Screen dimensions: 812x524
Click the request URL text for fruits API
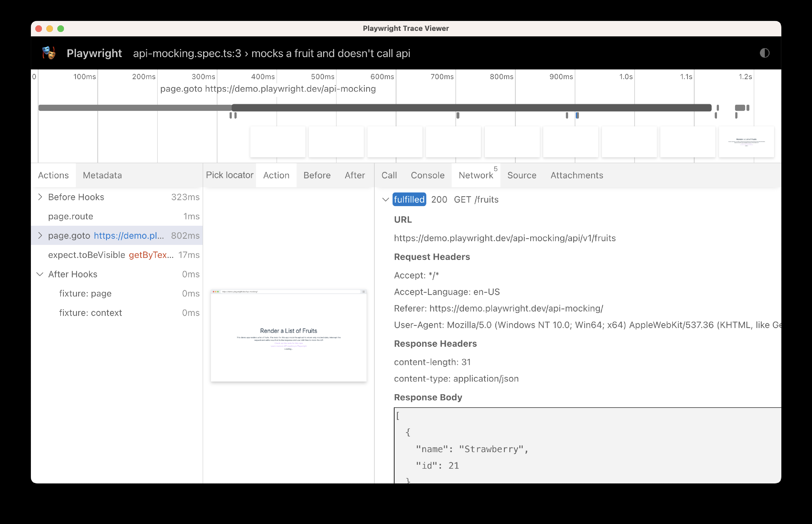pos(505,238)
